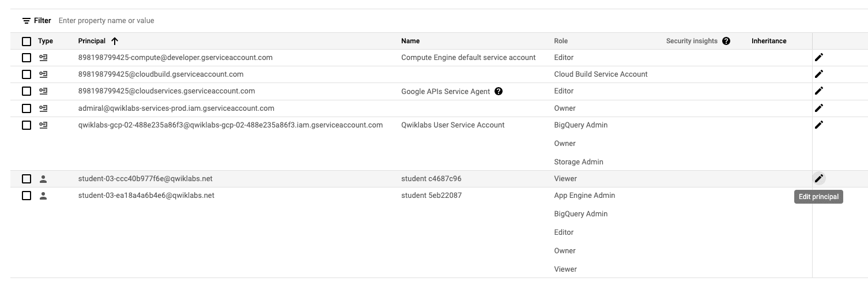This screenshot has height=285, width=868.
Task: Click the Name column header
Action: [410, 41]
